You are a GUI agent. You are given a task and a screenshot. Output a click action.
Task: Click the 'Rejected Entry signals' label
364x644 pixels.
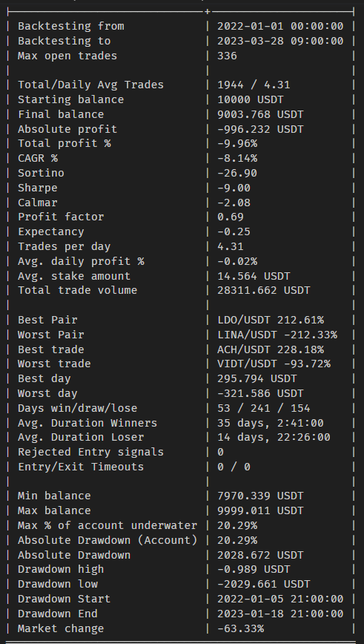90,452
